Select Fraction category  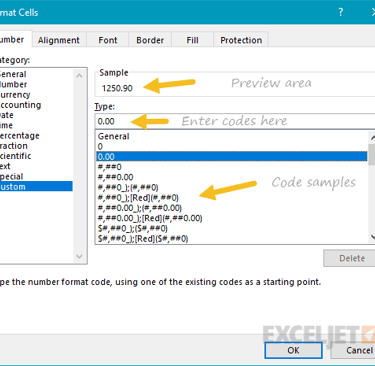[36, 146]
